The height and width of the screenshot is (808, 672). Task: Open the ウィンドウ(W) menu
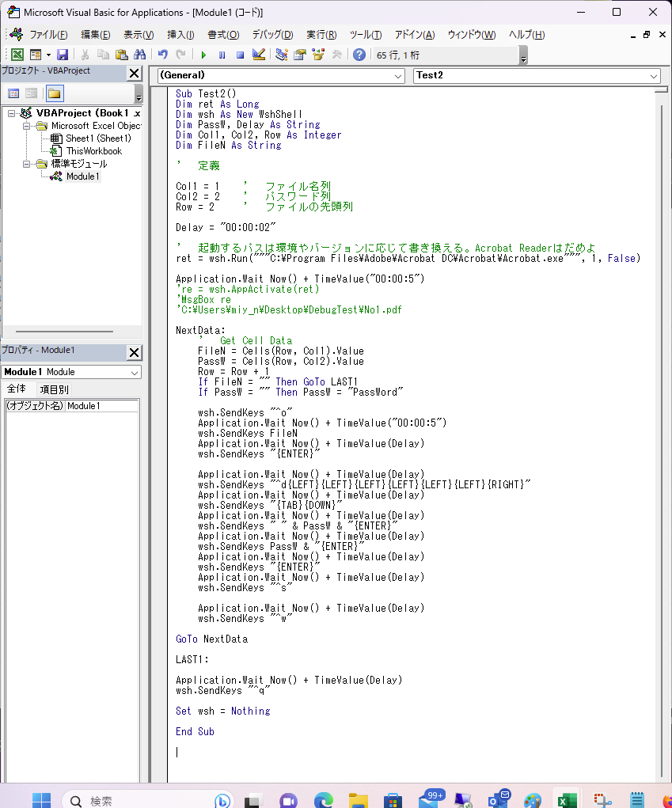(472, 35)
